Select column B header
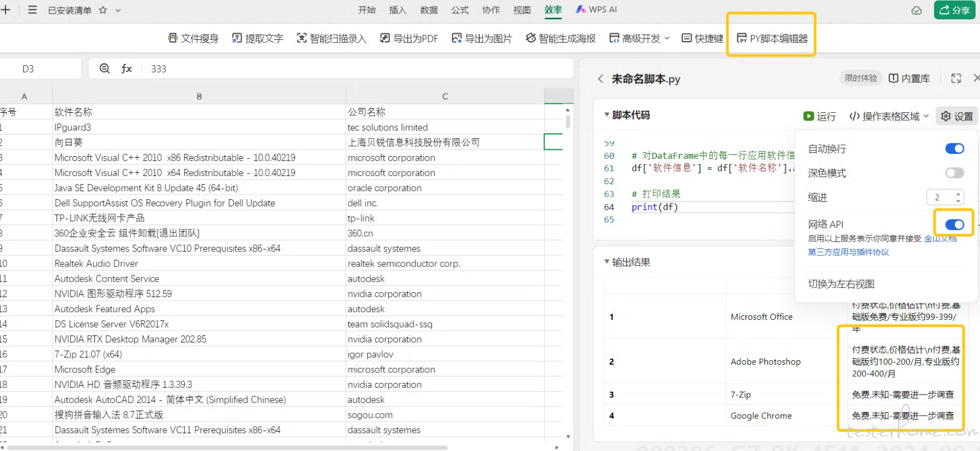980x451 pixels. pos(199,96)
